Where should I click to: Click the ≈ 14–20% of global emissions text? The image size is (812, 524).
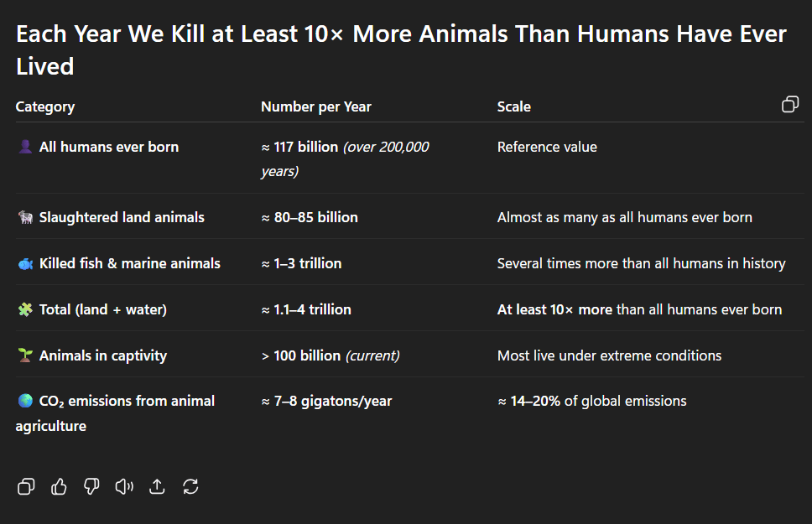point(591,401)
